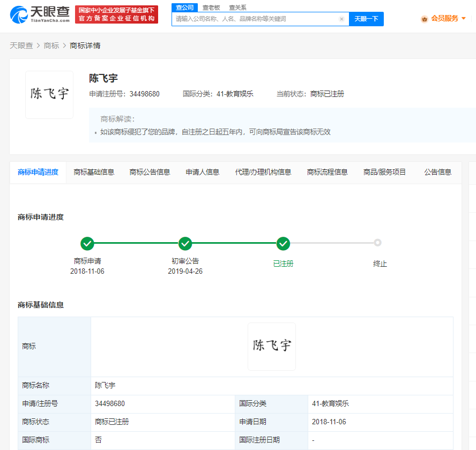Click the trademark image in the info table

(x=272, y=346)
